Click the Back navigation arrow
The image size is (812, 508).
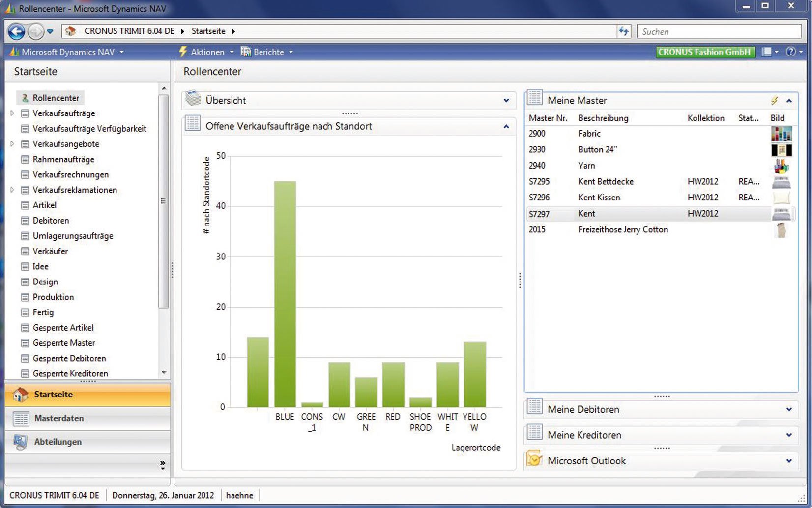16,31
